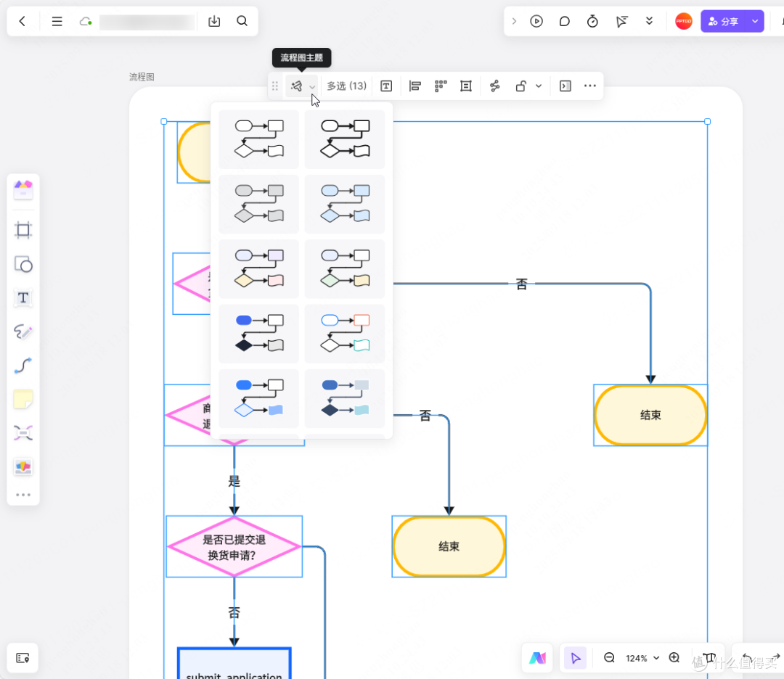784x679 pixels.
Task: Select the connector line tool
Action: (x=23, y=365)
